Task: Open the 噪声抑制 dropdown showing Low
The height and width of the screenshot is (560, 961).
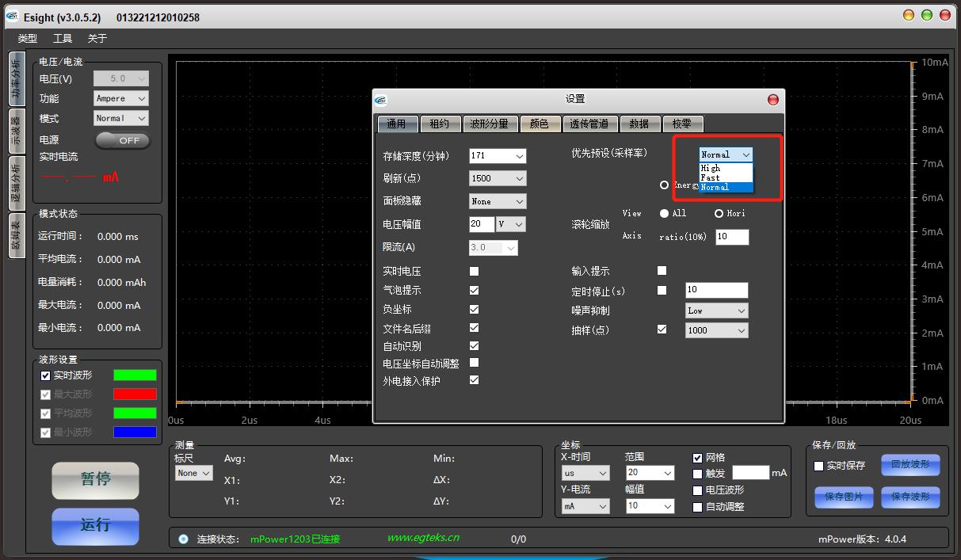Action: pyautogui.click(x=716, y=310)
